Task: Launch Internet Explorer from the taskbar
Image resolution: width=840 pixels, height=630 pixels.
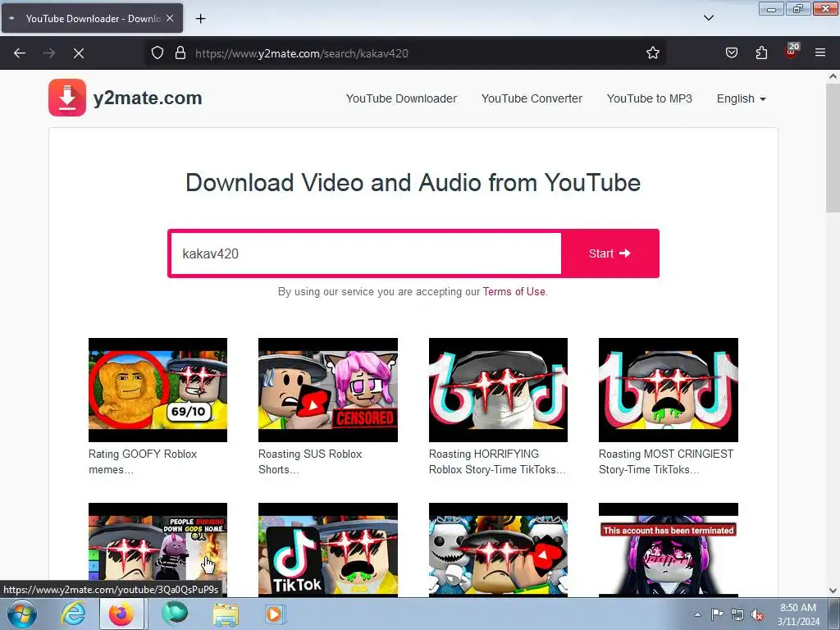Action: [x=73, y=614]
